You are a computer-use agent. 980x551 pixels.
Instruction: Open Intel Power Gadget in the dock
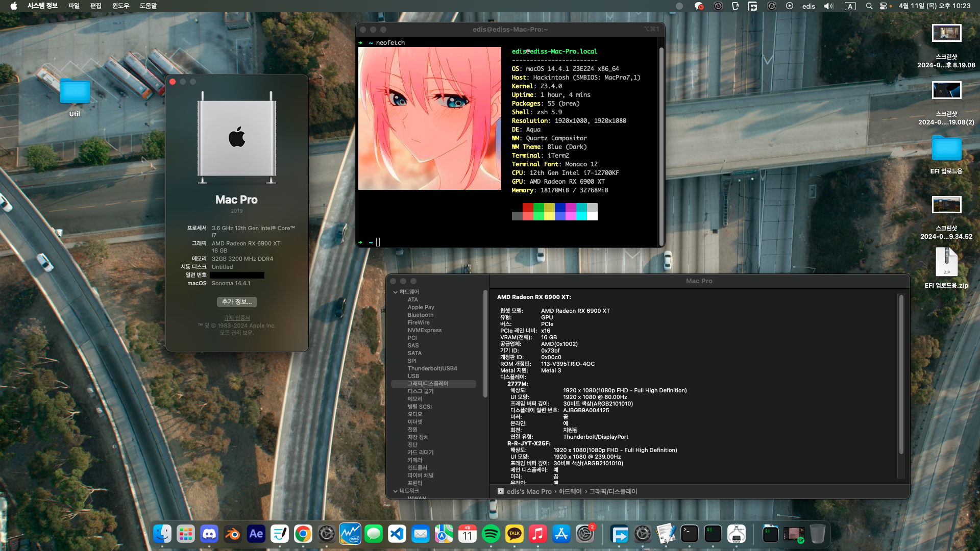[350, 534]
